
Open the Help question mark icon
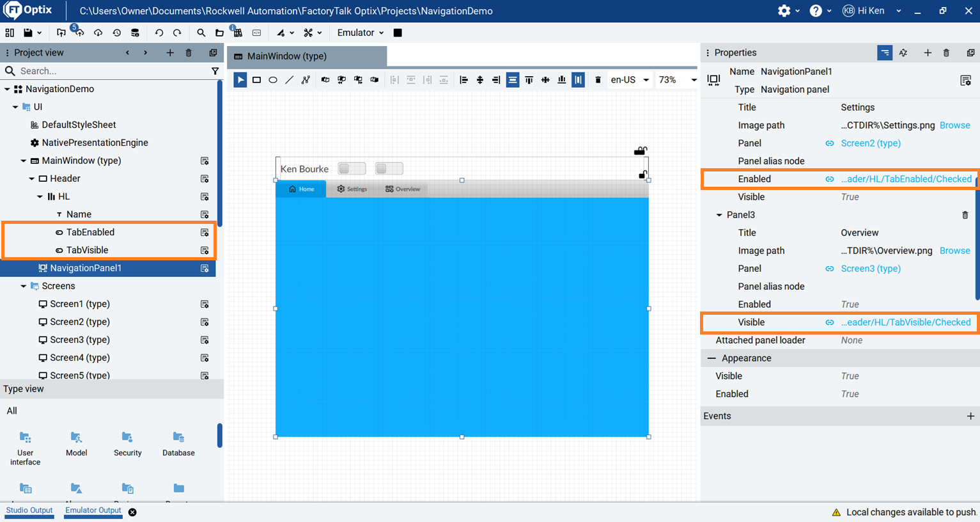(x=816, y=11)
